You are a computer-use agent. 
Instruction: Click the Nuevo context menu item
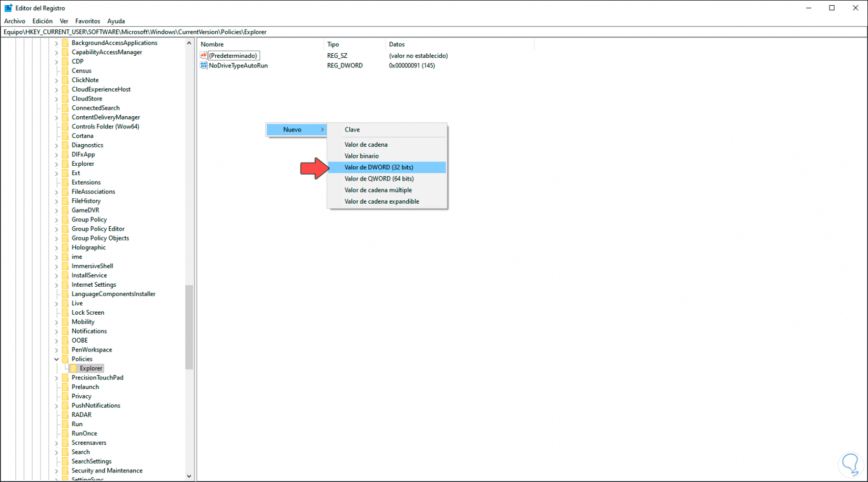(297, 129)
